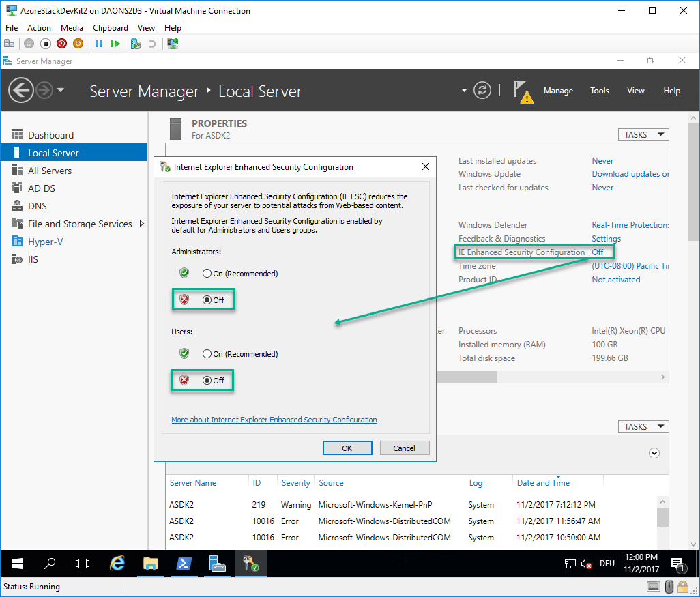Open navigation history dropdown arrow
The height and width of the screenshot is (597, 700).
[x=61, y=90]
